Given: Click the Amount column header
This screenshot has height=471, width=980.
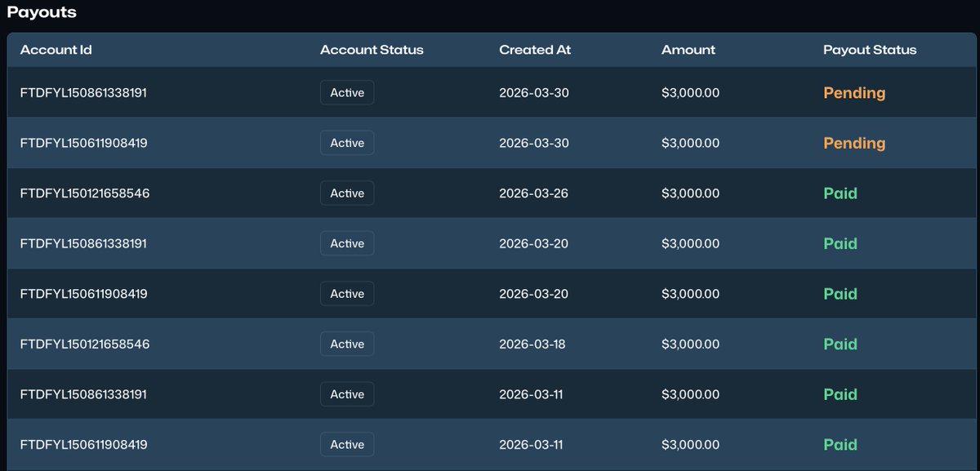Looking at the screenshot, I should coord(688,50).
